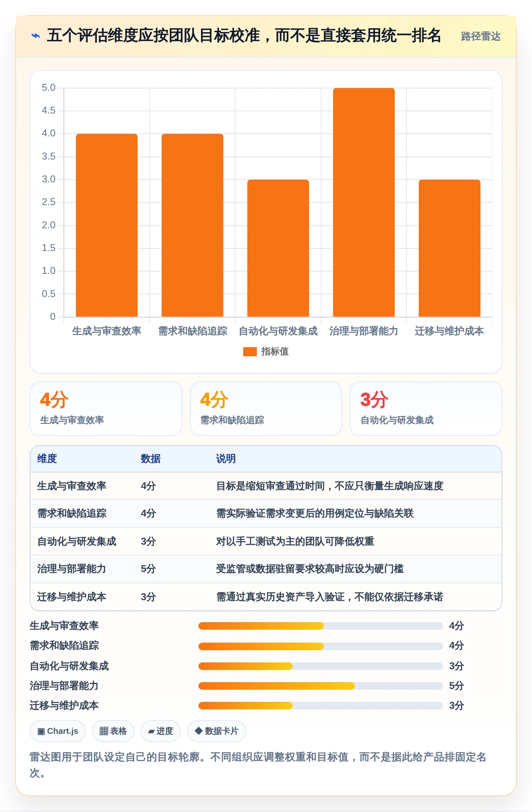Click the square icon in Chart.js chip

41,731
